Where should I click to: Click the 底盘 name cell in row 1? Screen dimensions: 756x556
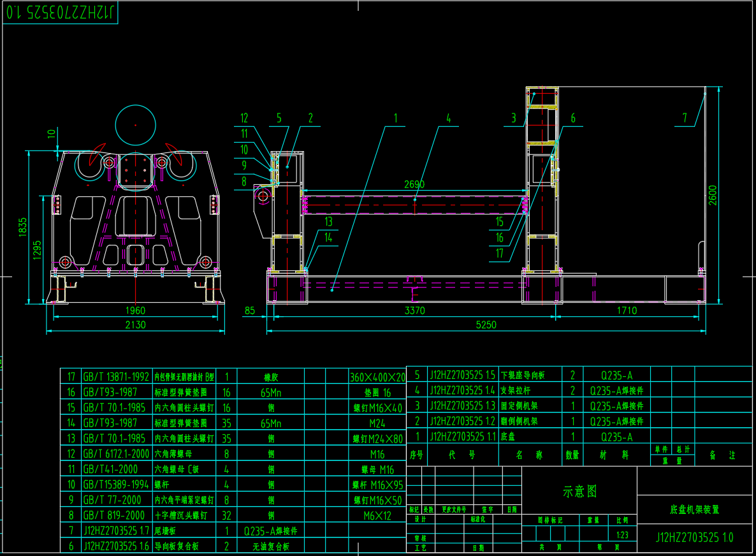530,436
